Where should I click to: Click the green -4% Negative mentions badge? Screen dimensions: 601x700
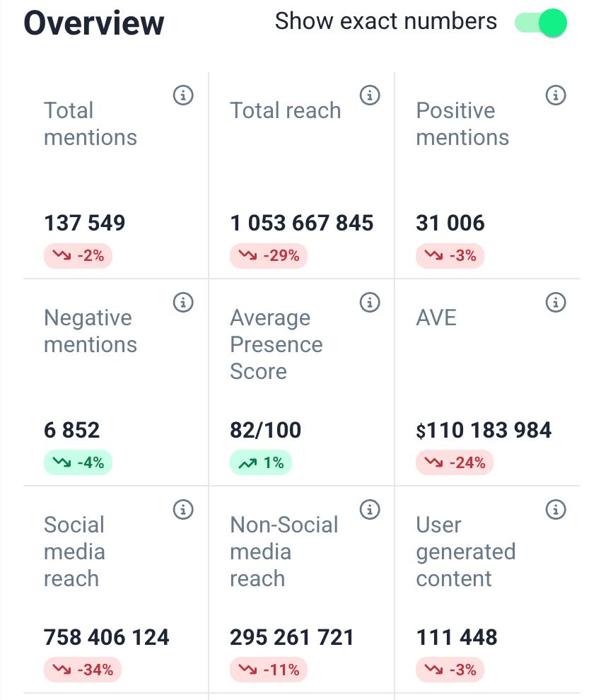click(78, 463)
